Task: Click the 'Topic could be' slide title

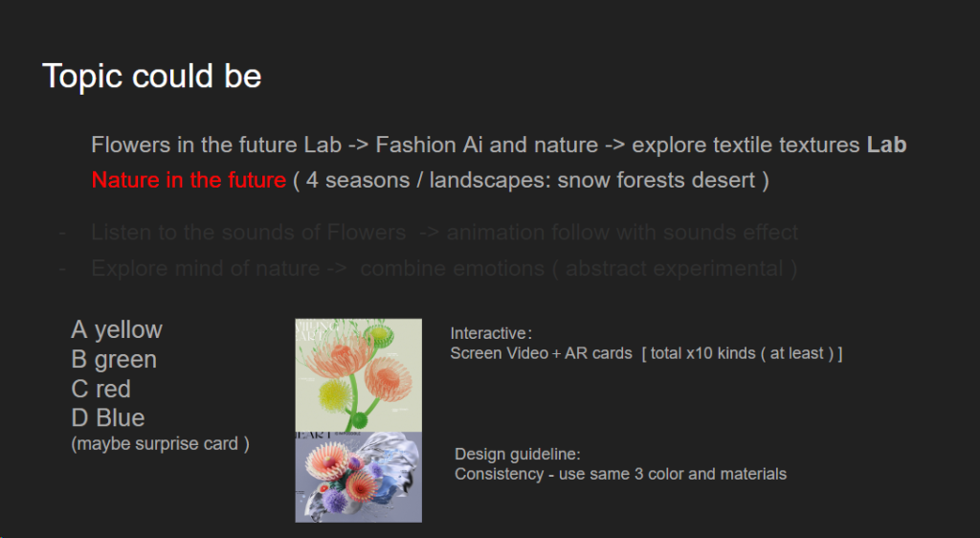Action: tap(152, 77)
